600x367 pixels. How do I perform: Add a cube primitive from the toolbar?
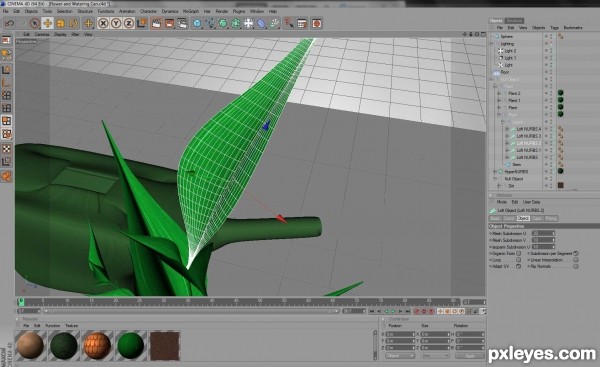(197, 23)
